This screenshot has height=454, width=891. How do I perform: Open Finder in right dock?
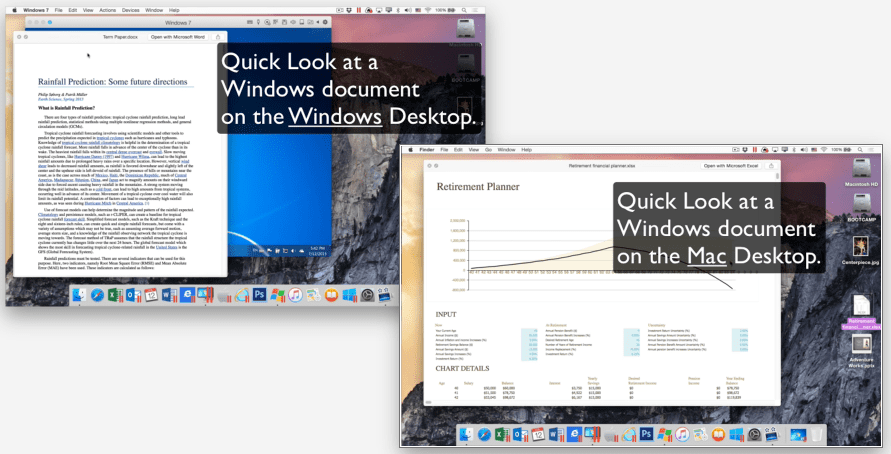pyautogui.click(x=466, y=435)
